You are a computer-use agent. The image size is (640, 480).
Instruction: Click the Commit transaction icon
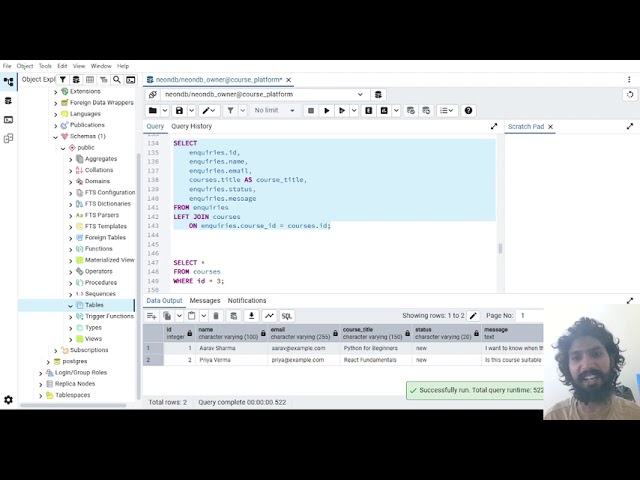411,111
